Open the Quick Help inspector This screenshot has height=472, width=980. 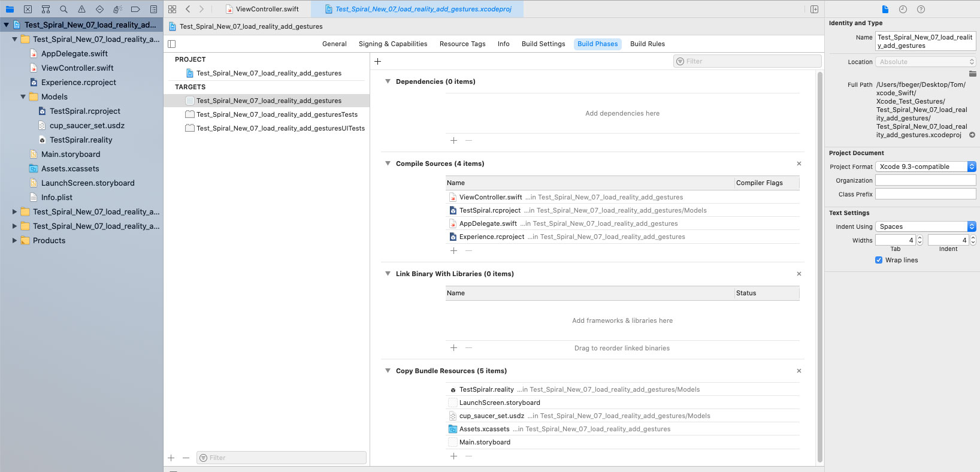pos(921,10)
